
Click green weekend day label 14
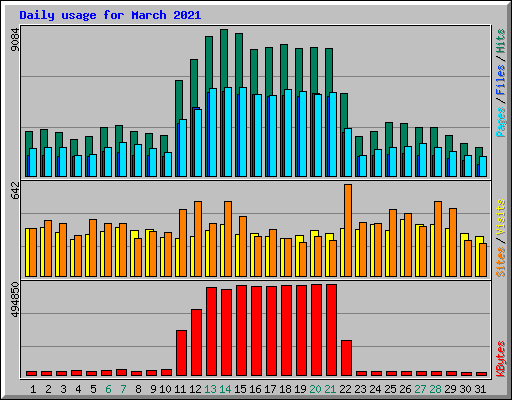point(225,389)
